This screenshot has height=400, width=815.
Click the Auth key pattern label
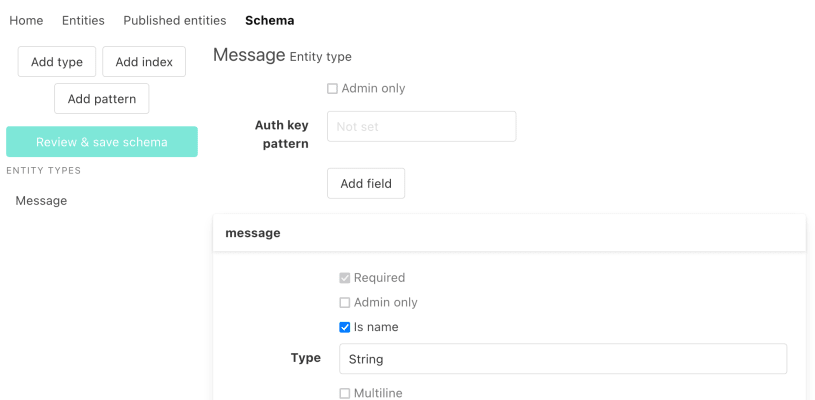point(282,134)
